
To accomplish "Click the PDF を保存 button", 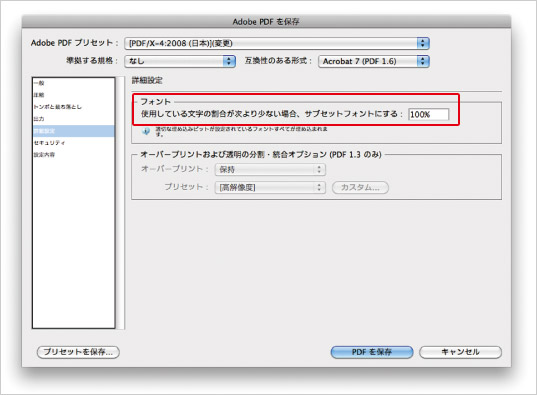I will (372, 352).
